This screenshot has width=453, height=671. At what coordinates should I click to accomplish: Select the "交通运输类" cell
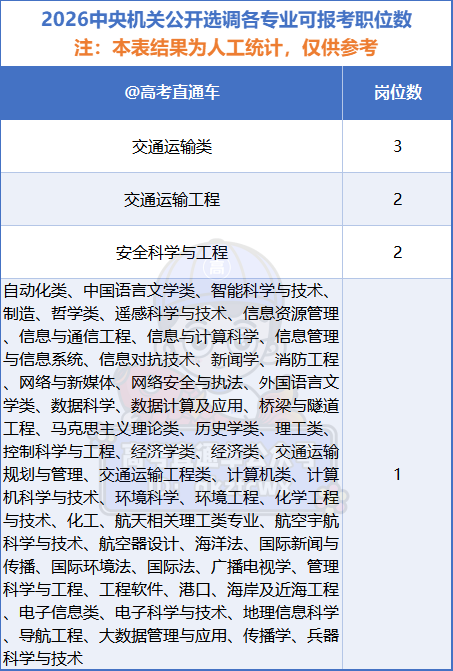tap(172, 146)
